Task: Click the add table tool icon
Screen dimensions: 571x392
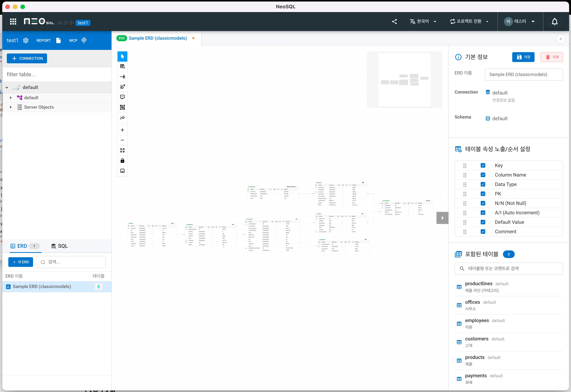Action: click(122, 67)
